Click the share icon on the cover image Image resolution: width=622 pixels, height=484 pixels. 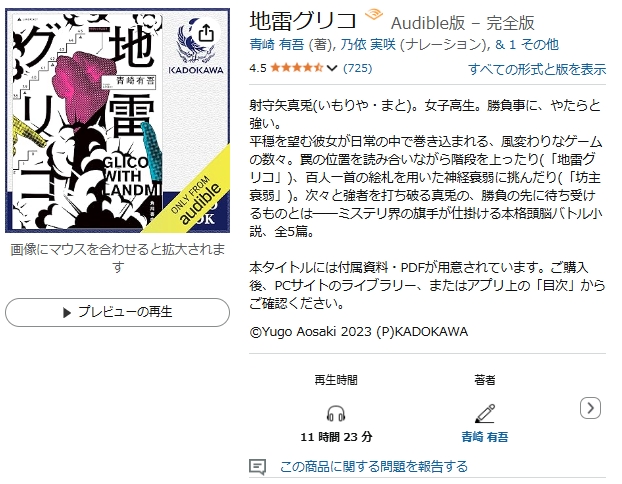pyautogui.click(x=205, y=33)
